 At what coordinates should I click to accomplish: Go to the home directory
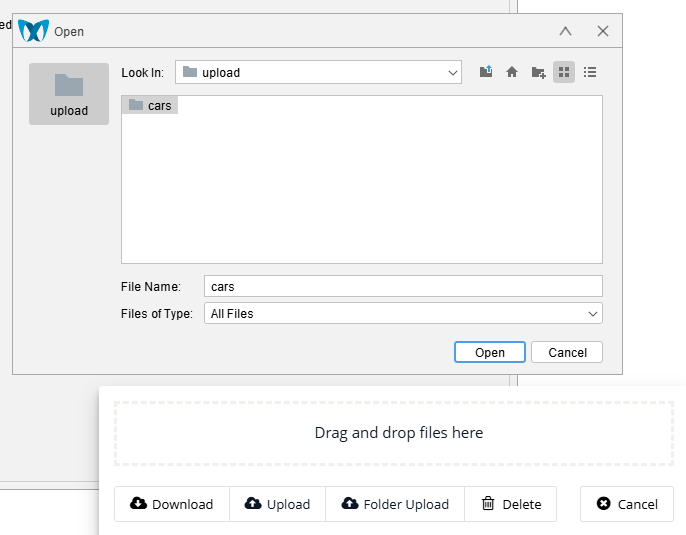tap(512, 72)
